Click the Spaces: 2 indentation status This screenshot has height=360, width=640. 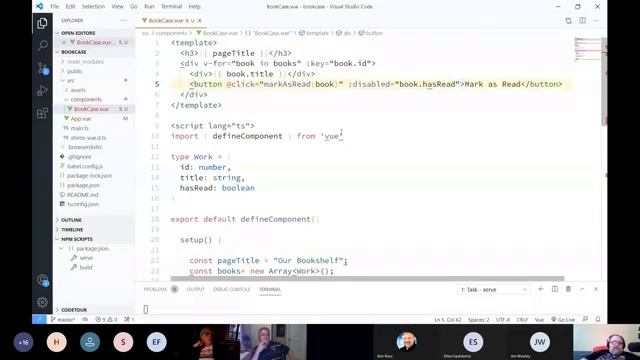[478, 320]
